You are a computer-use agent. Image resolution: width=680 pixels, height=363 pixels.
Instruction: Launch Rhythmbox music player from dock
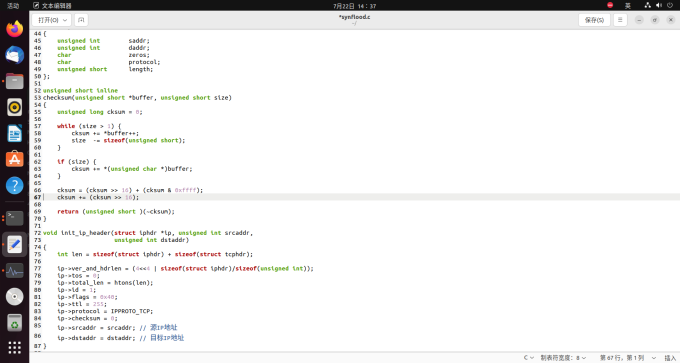coord(15,107)
